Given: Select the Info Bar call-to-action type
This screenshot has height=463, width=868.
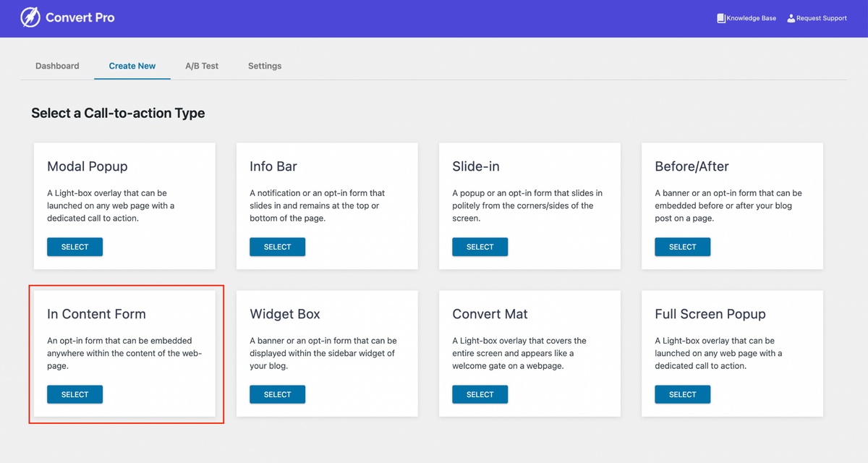Looking at the screenshot, I should pyautogui.click(x=277, y=247).
